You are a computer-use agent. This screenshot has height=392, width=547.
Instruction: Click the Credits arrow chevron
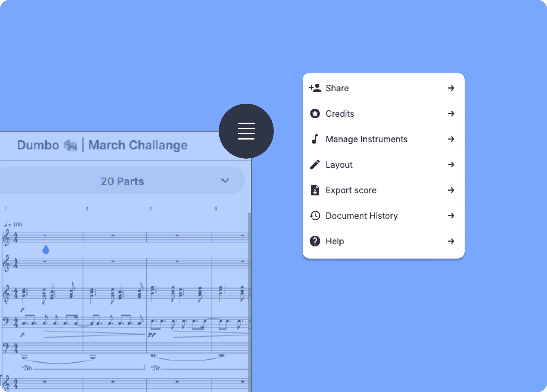tap(451, 113)
